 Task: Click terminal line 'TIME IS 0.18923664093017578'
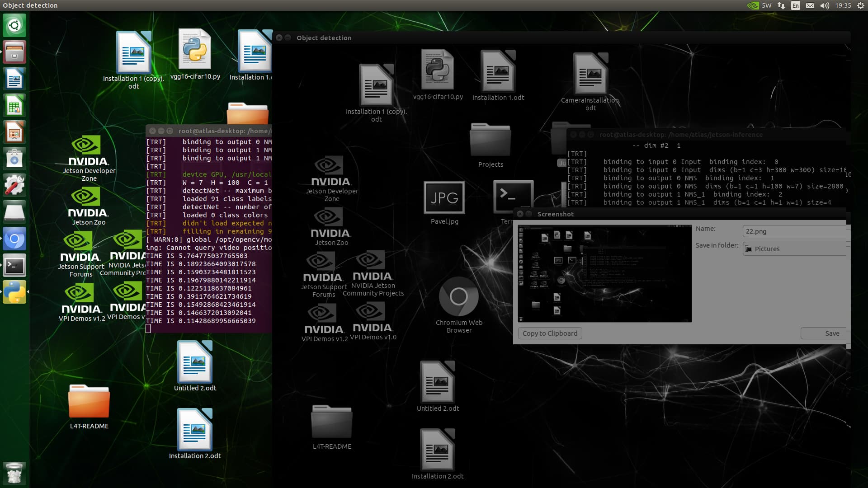[x=201, y=264]
